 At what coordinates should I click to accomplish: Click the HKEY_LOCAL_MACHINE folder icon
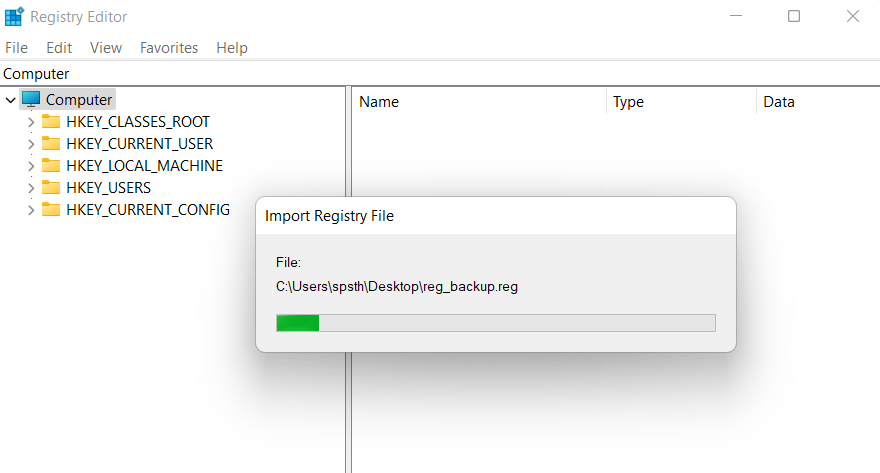pyautogui.click(x=51, y=165)
